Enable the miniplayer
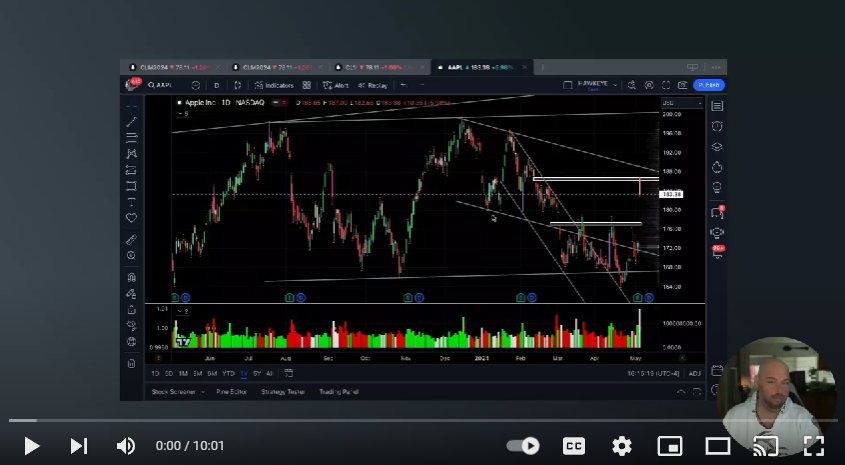The height and width of the screenshot is (465, 845). tap(670, 446)
